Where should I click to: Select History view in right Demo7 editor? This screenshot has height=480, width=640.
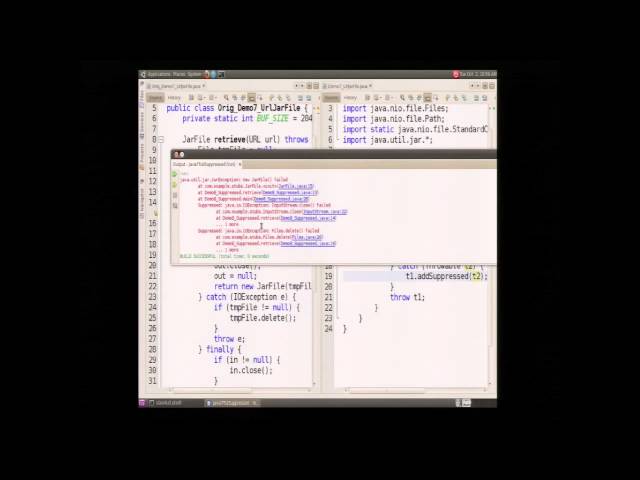point(350,98)
